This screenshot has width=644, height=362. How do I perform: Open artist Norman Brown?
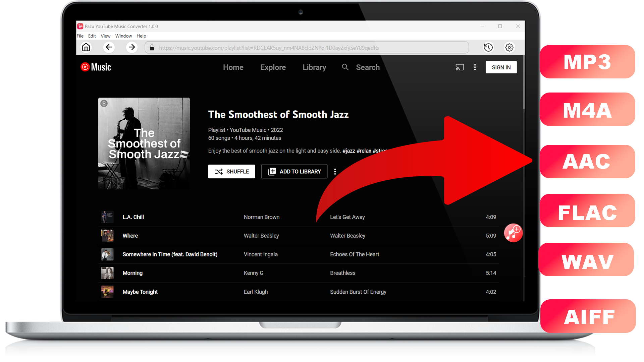pyautogui.click(x=262, y=217)
